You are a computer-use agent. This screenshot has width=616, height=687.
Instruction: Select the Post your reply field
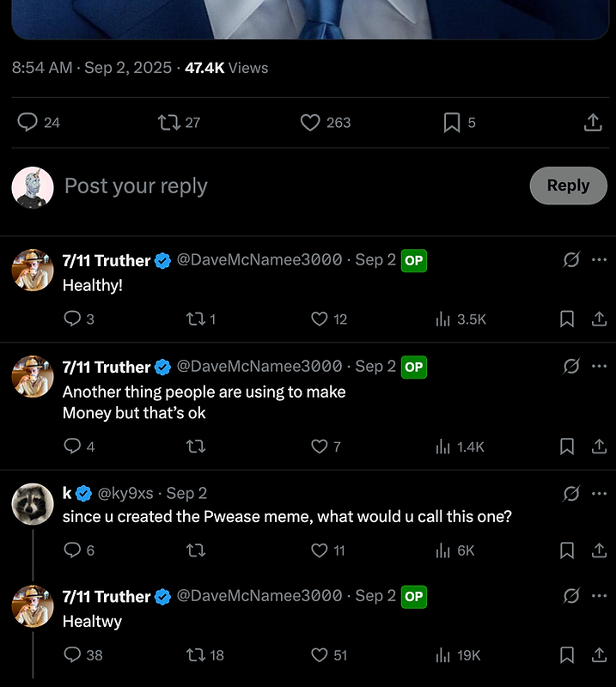(136, 185)
